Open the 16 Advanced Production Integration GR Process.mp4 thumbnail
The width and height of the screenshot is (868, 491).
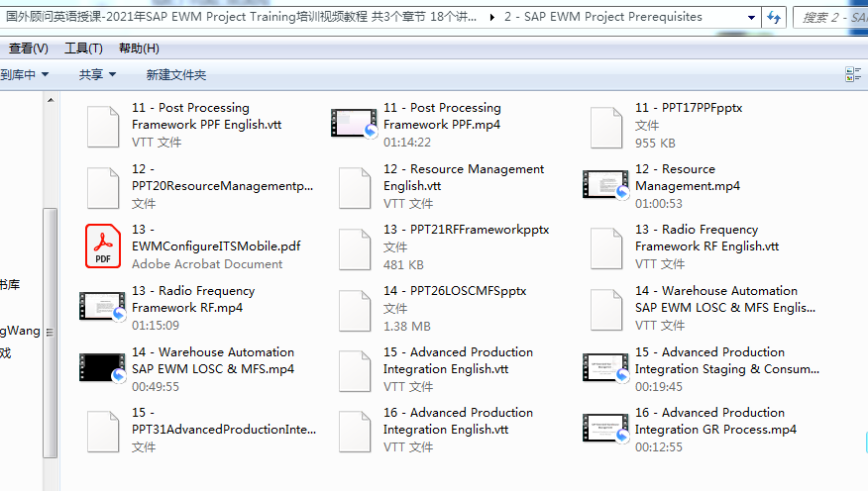[x=606, y=428]
